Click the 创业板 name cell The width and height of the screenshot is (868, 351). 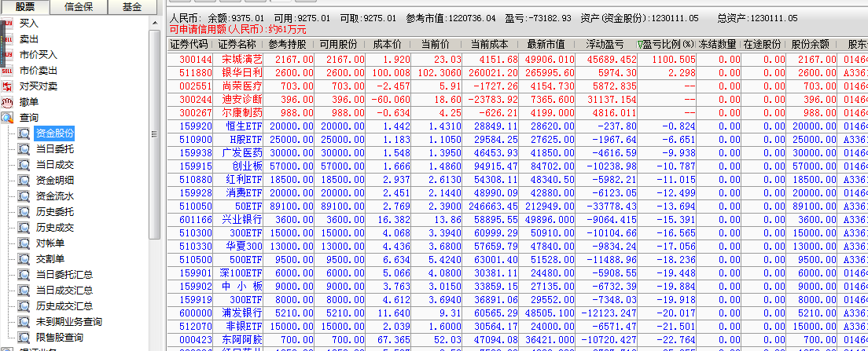click(x=248, y=166)
